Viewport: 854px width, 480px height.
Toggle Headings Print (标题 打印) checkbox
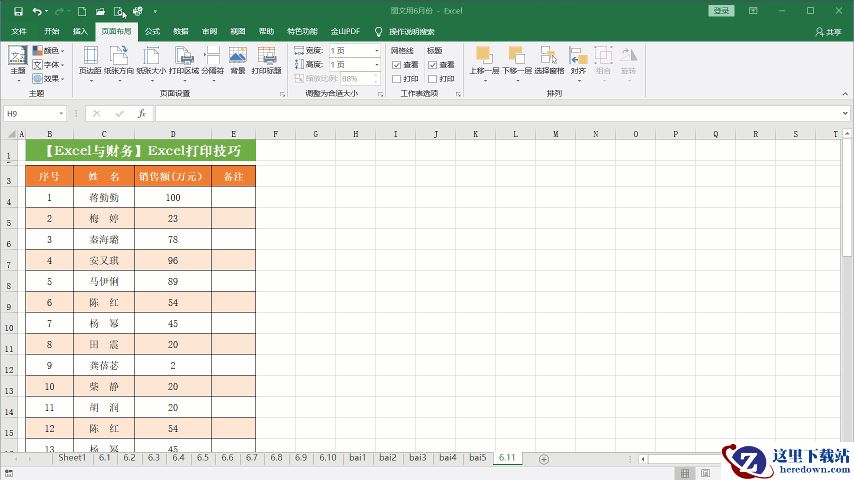[x=432, y=79]
